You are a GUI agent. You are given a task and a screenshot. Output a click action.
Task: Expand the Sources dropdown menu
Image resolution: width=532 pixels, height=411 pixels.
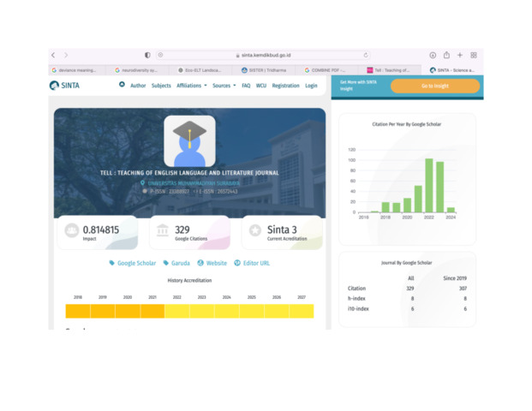(x=224, y=86)
